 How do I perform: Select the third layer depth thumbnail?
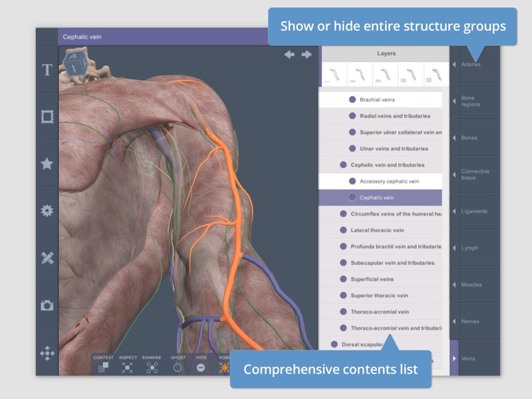(385, 74)
